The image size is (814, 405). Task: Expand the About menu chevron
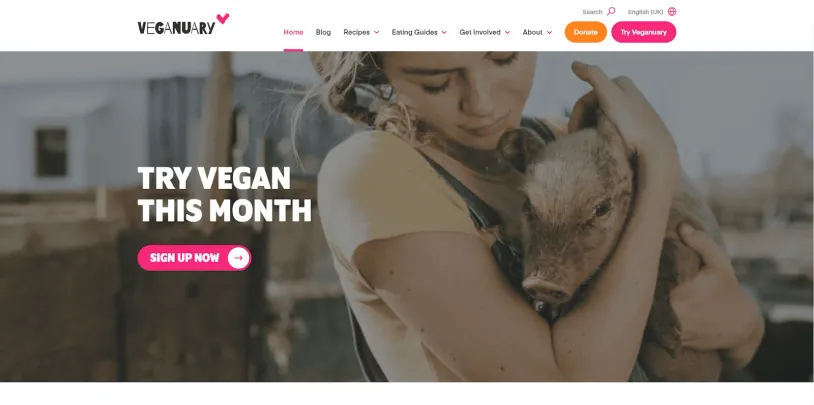(549, 32)
